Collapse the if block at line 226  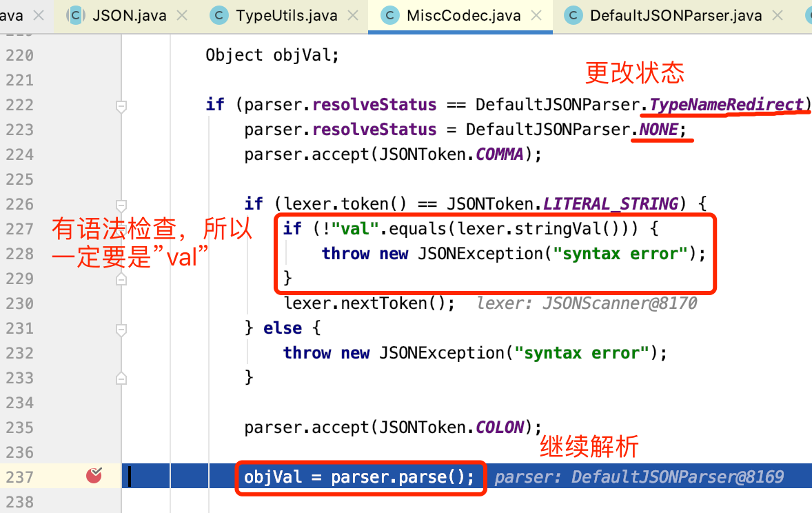pos(121,205)
